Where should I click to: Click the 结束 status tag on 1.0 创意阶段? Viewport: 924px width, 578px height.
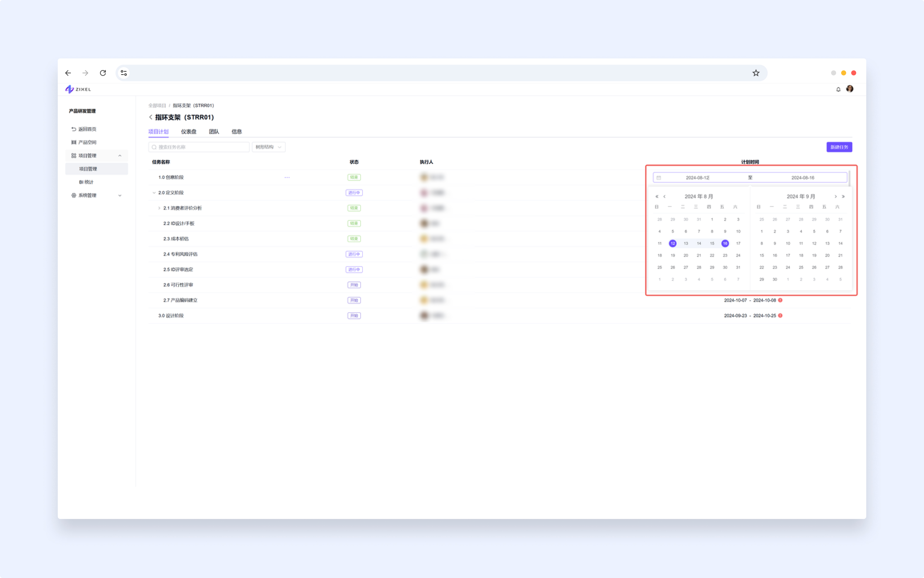coord(354,177)
